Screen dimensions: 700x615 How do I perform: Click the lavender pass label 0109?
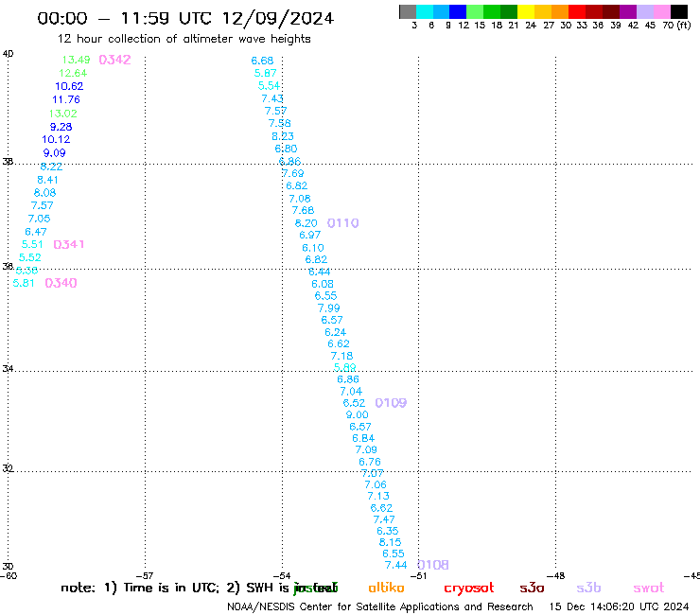pos(391,403)
